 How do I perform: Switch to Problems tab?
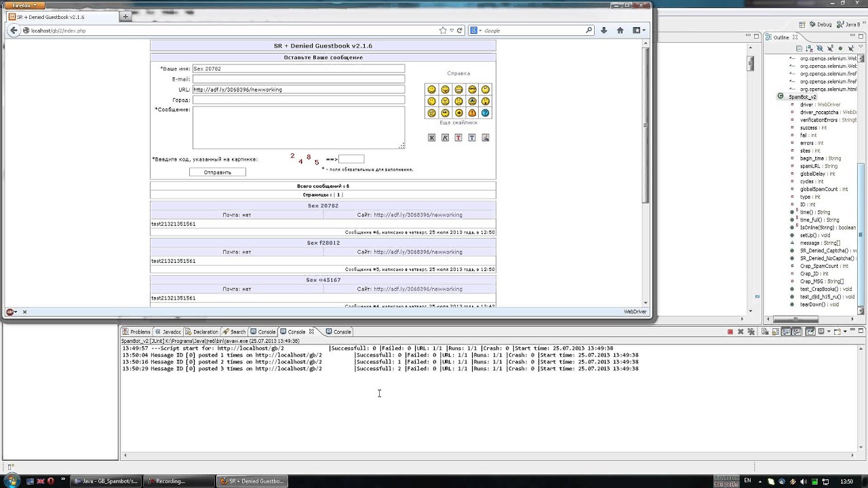coord(137,332)
